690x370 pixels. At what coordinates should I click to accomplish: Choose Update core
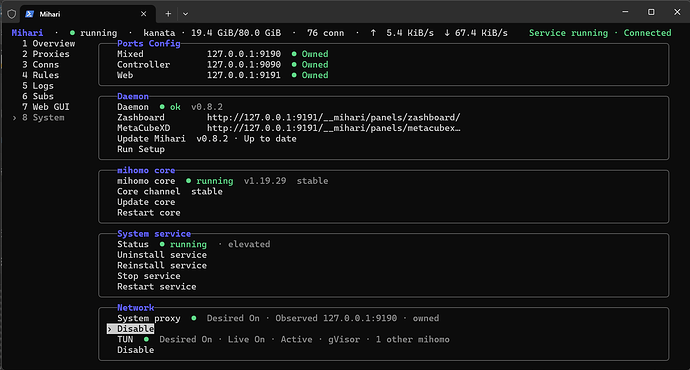146,202
